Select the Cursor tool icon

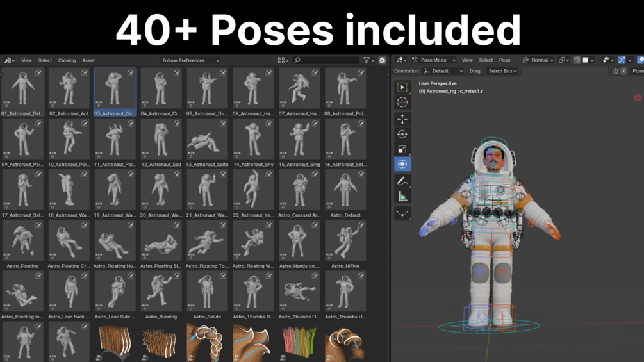(402, 103)
